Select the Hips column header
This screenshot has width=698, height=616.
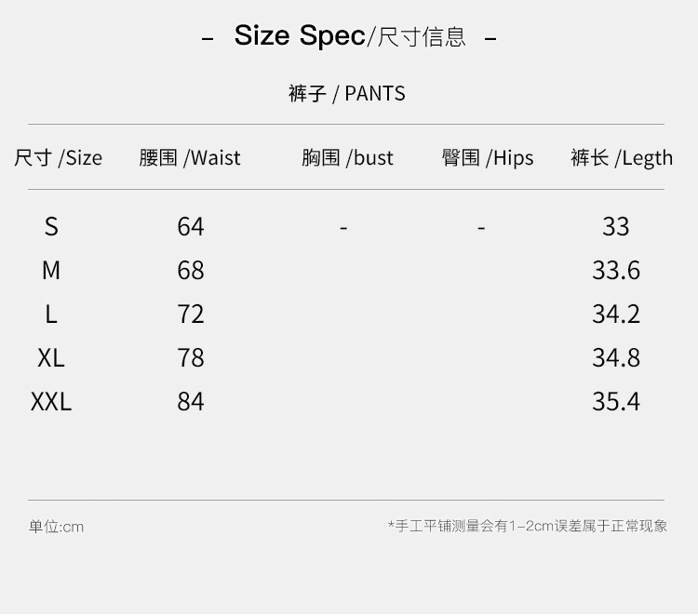point(488,157)
